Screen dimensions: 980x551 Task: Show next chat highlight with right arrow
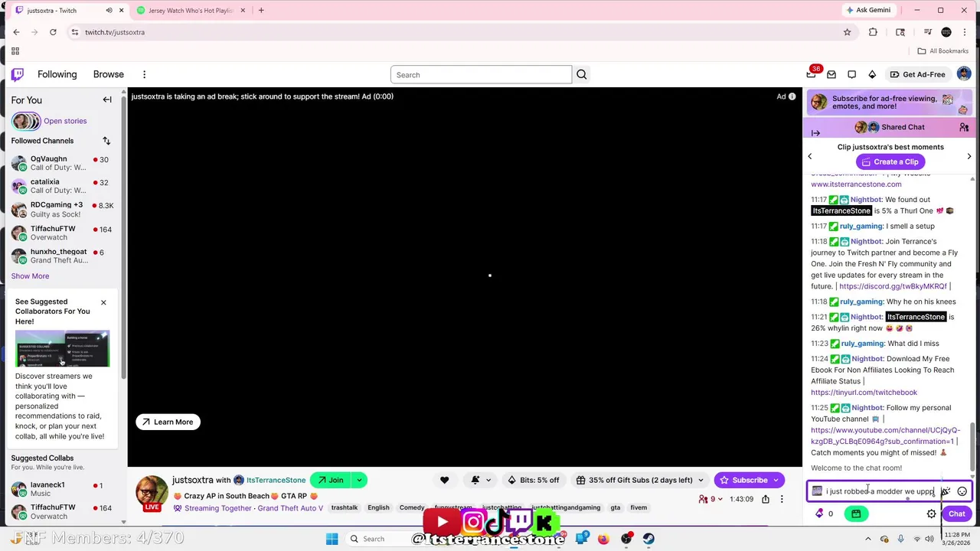(x=969, y=156)
